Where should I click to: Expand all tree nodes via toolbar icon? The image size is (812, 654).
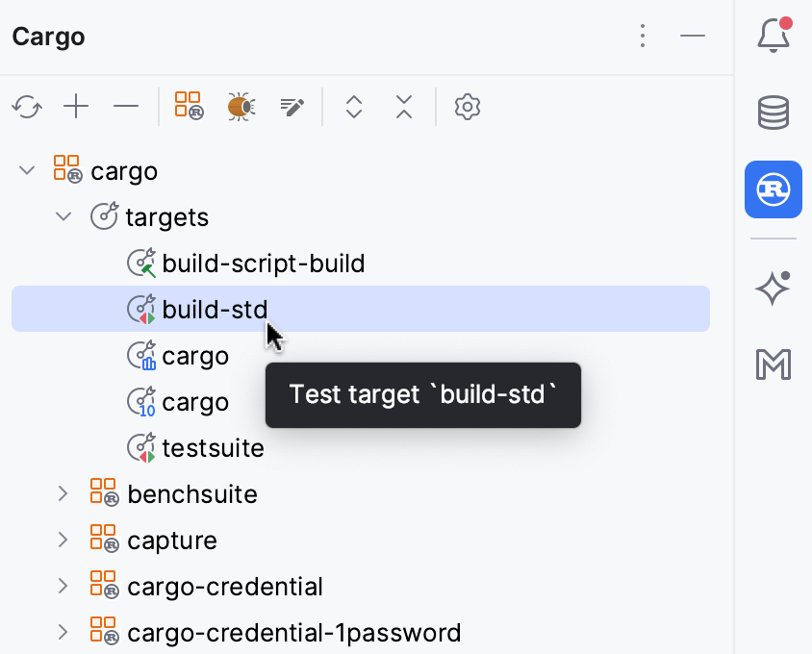pos(353,107)
